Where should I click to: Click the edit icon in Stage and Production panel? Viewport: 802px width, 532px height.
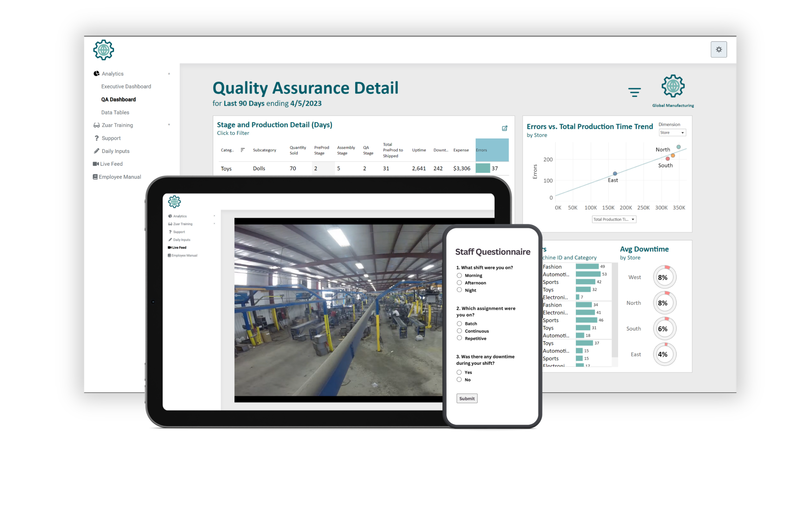tap(504, 128)
